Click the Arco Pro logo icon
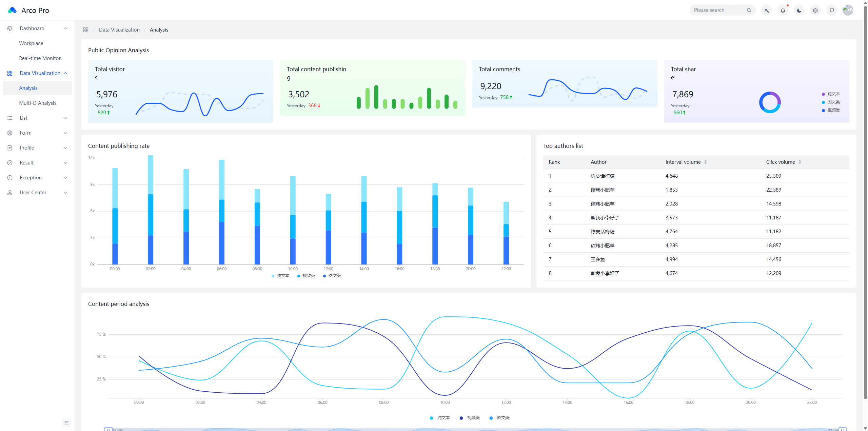The image size is (868, 431). pyautogui.click(x=12, y=10)
